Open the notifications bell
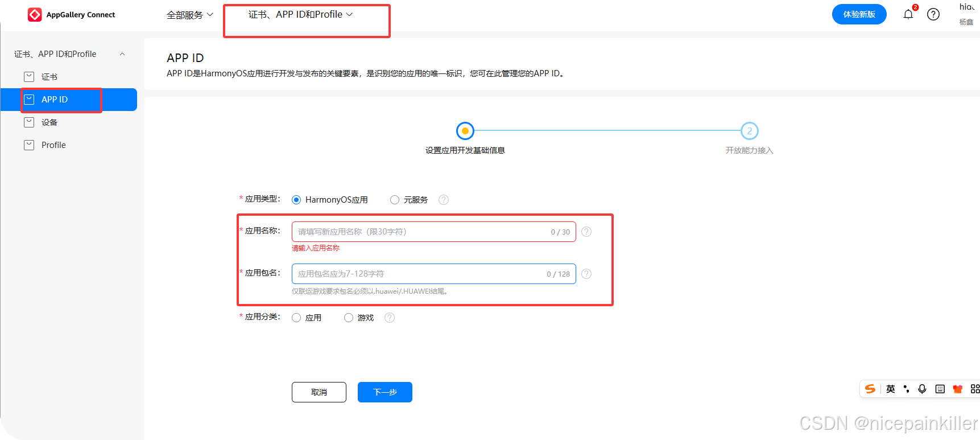This screenshot has width=980, height=440. pyautogui.click(x=908, y=14)
